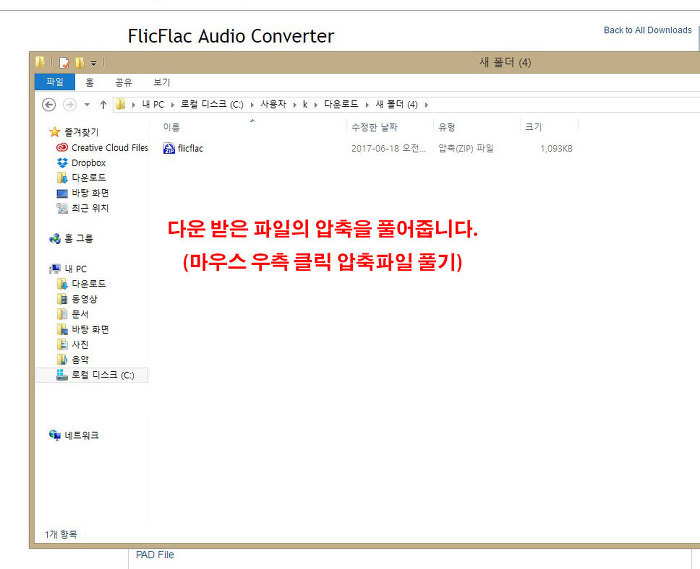Expand the chevron after 내 PC in breadcrumb
The image size is (700, 569).
coord(172,105)
